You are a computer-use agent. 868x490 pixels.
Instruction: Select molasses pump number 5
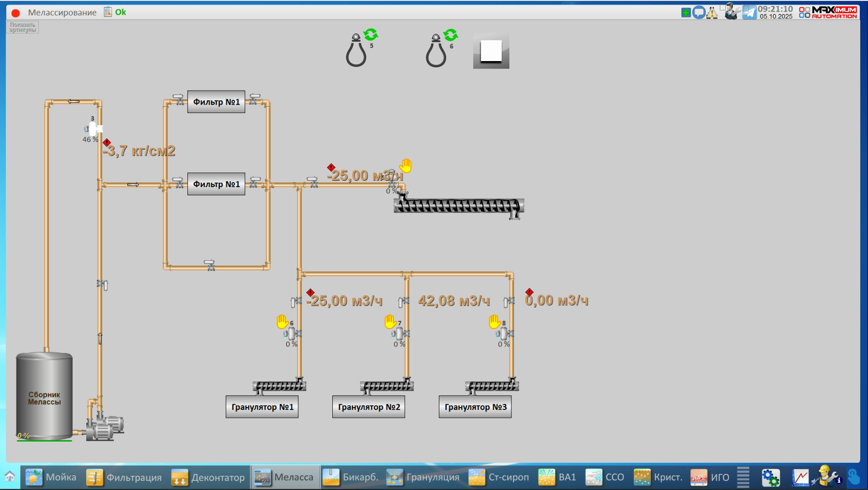[356, 51]
